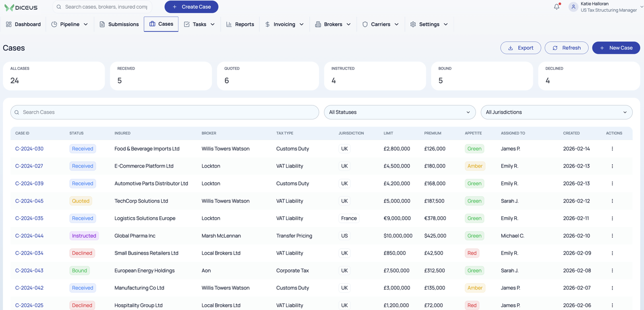Viewport: 644px width, 310px height.
Task: Select the Received summary card
Action: point(161,76)
